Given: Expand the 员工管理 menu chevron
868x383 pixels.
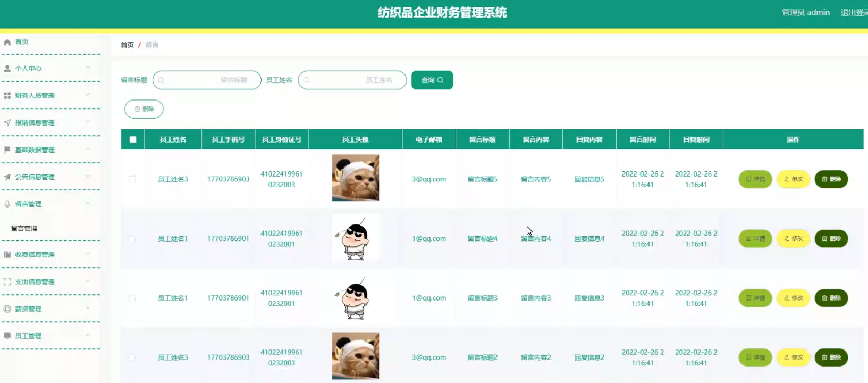Looking at the screenshot, I should click(88, 335).
